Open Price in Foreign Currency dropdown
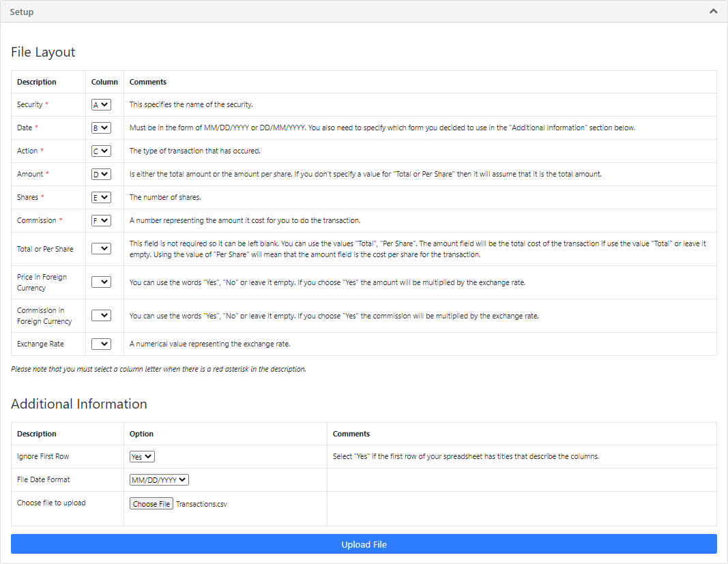The image size is (728, 564). click(101, 282)
